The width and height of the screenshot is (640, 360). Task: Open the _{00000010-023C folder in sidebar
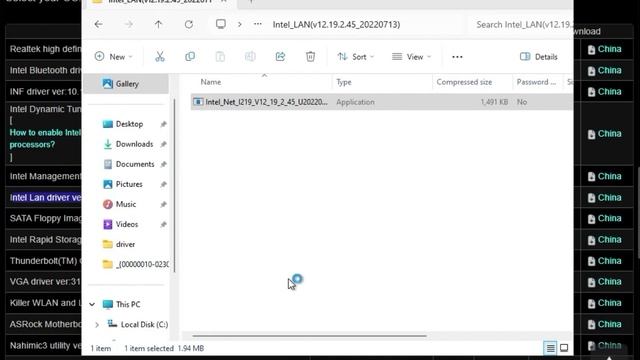coord(136,264)
